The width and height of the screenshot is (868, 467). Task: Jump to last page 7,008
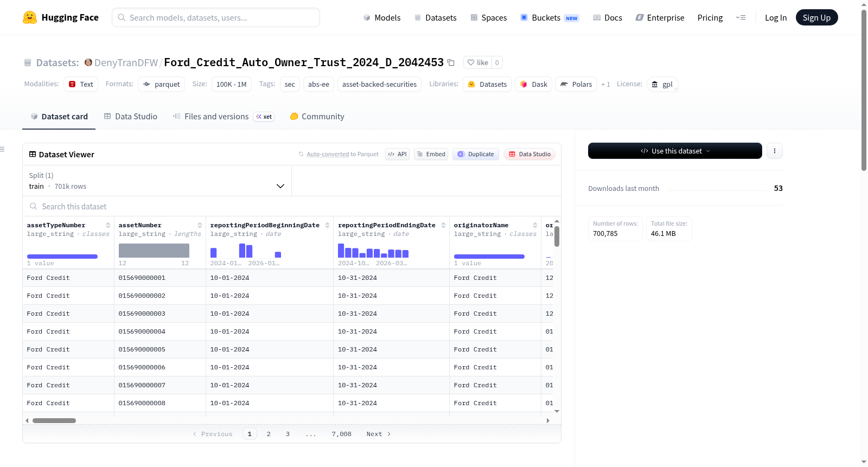point(341,434)
